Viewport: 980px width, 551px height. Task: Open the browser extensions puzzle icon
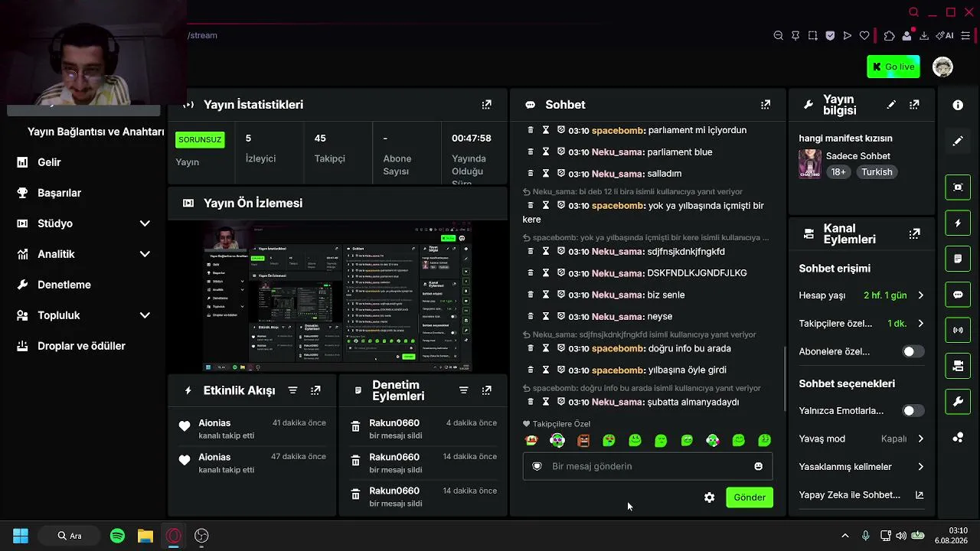pyautogui.click(x=889, y=35)
